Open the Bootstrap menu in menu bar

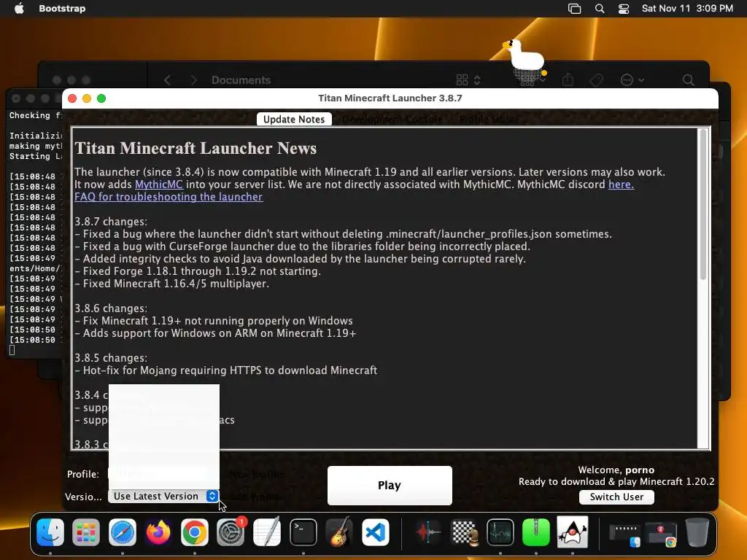point(62,8)
